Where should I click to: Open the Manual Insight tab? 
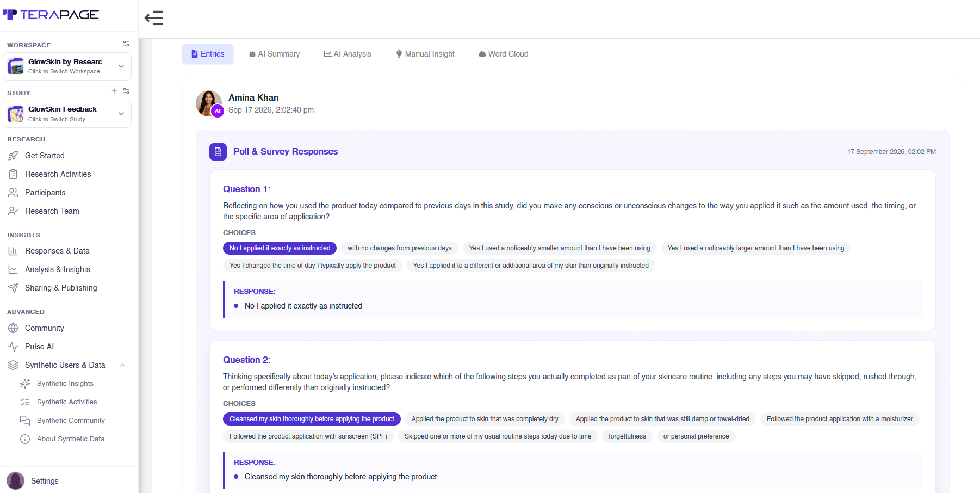coord(425,54)
